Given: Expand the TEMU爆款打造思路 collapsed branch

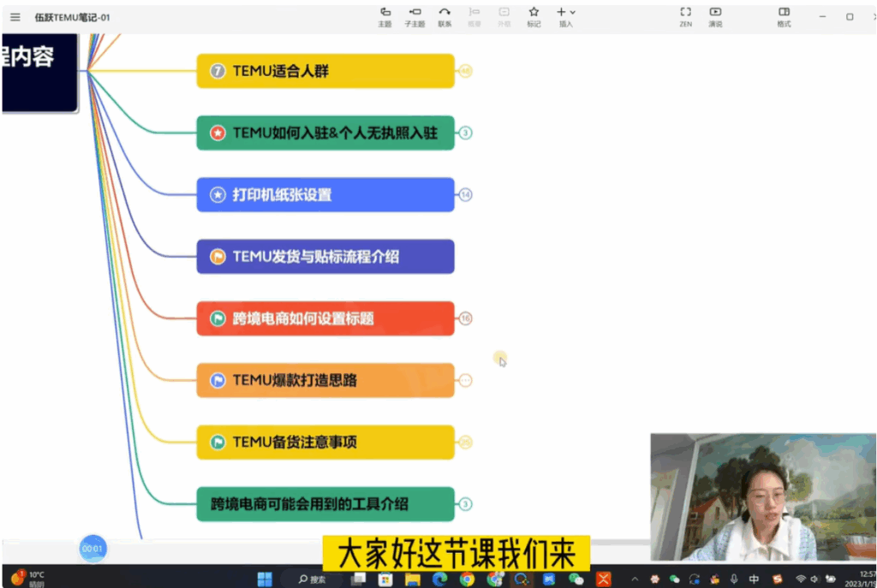Looking at the screenshot, I should coord(465,380).
